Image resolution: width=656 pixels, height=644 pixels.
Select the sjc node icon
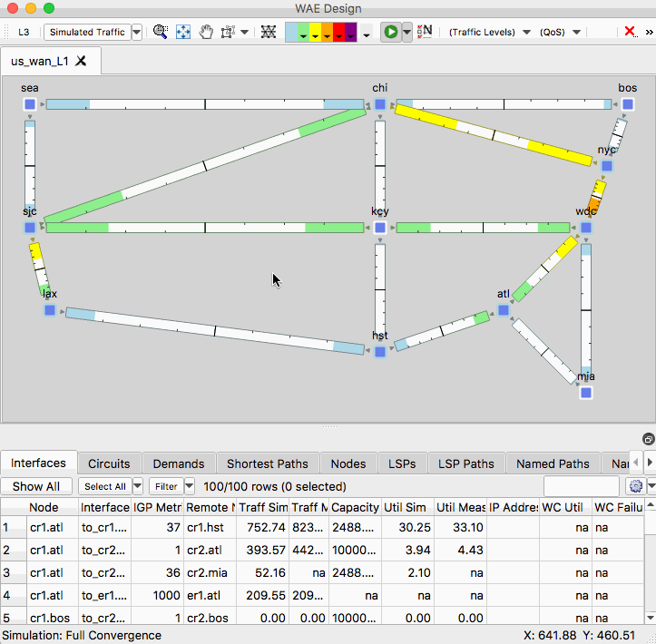(30, 228)
